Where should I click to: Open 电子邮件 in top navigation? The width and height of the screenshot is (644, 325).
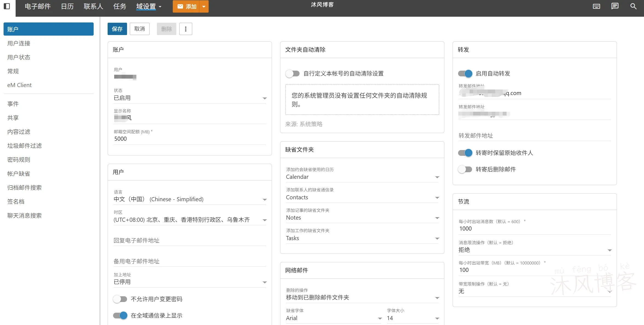click(38, 6)
